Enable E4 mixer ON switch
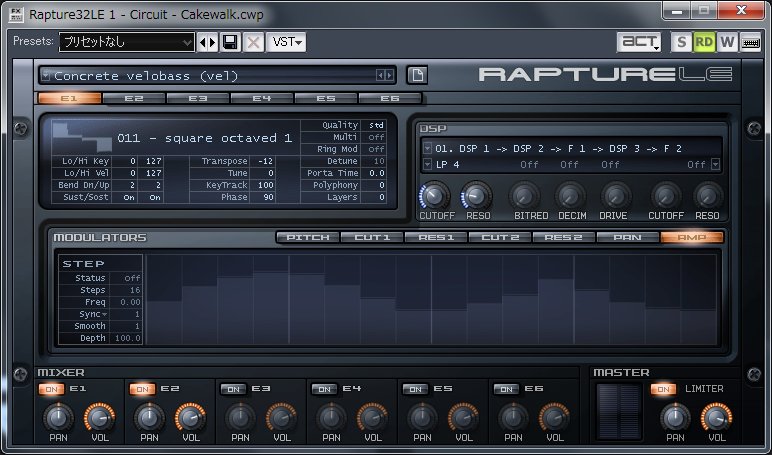This screenshot has width=772, height=455. [324, 390]
